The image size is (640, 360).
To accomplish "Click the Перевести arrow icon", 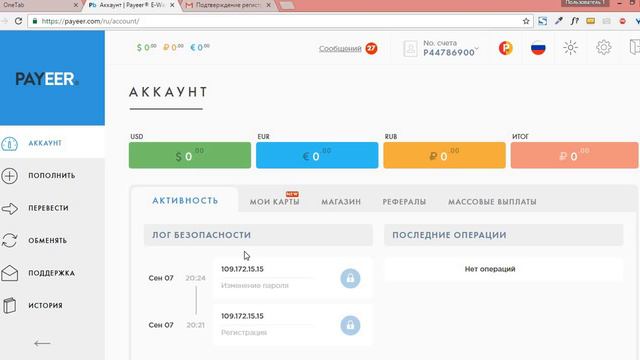I will coord(9,209).
